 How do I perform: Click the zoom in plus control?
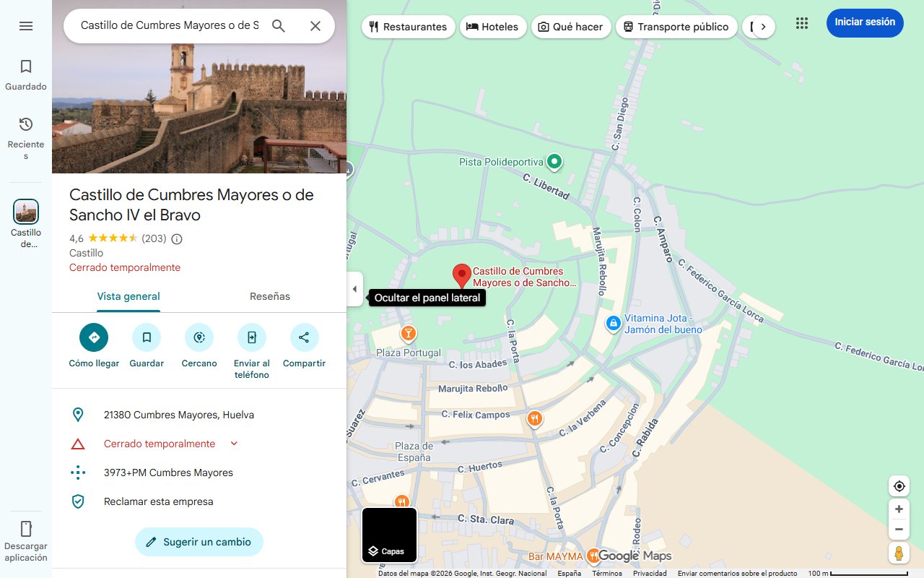click(899, 509)
